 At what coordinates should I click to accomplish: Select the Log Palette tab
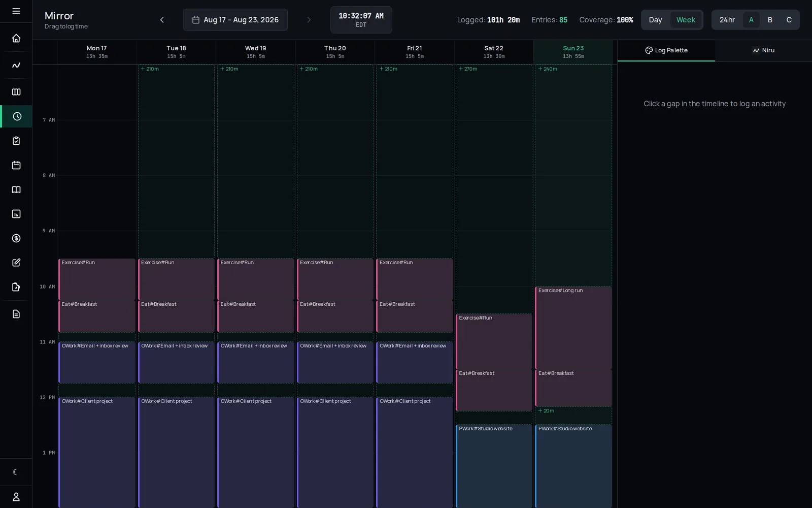666,50
